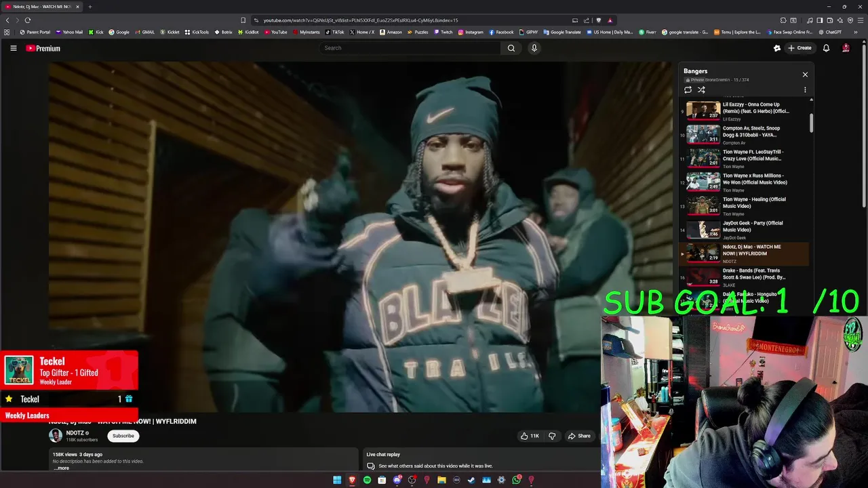Screen dimensions: 868x488
Task: Open Parent Portal bookmark
Action: (35, 32)
